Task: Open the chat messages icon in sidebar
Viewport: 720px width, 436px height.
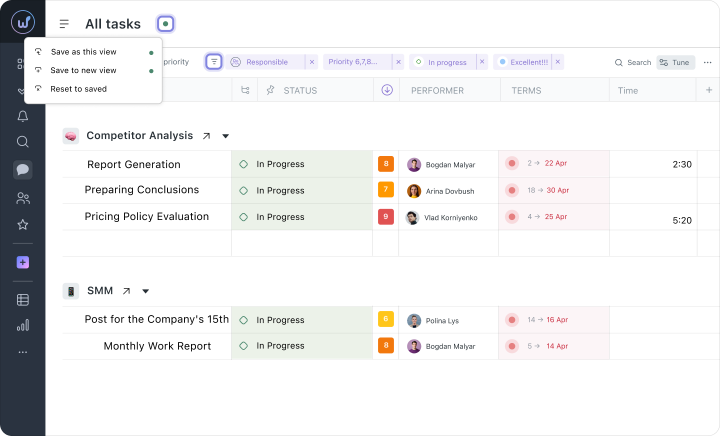Action: pos(22,170)
